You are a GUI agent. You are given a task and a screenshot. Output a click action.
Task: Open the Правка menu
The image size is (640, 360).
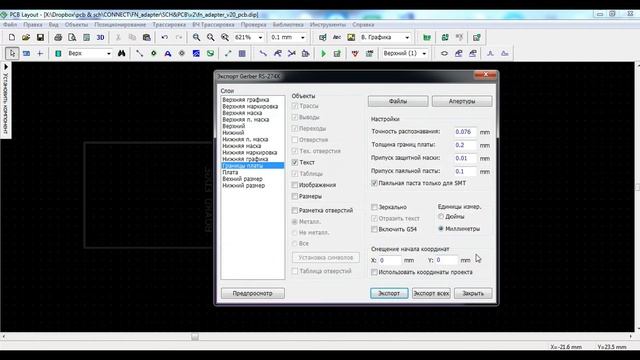[x=33, y=25]
